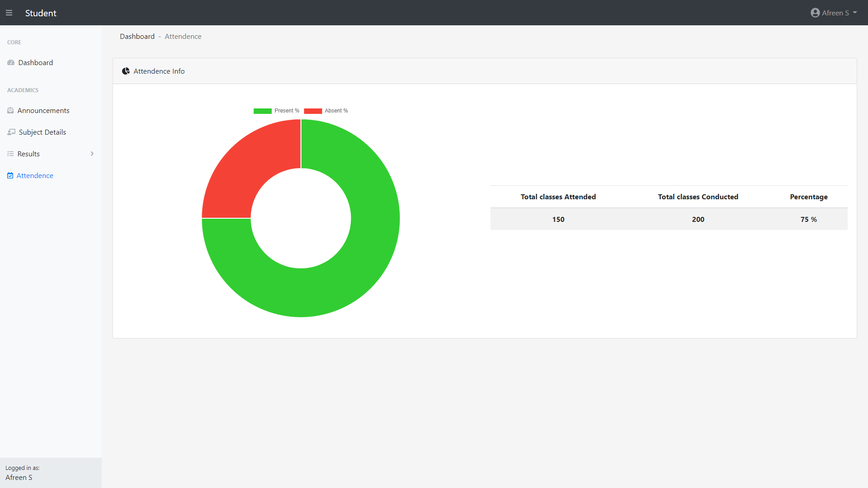Click the user avatar icon in navbar

(815, 13)
